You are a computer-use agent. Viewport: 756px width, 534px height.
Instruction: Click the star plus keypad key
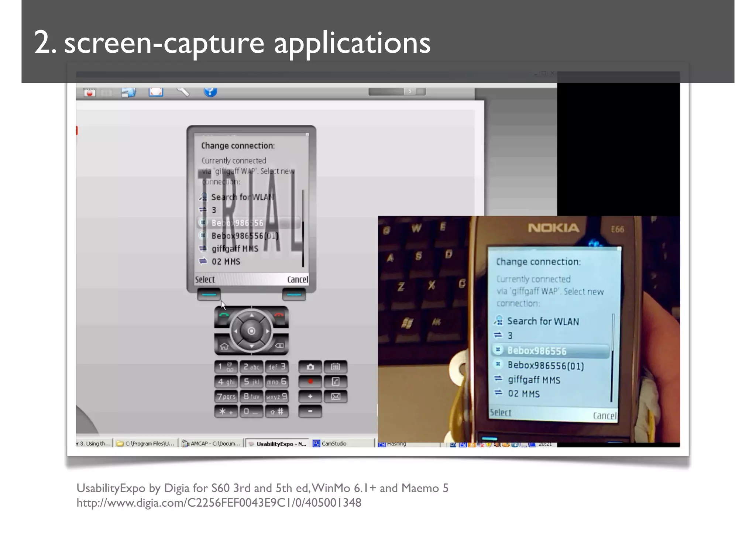[x=226, y=411]
